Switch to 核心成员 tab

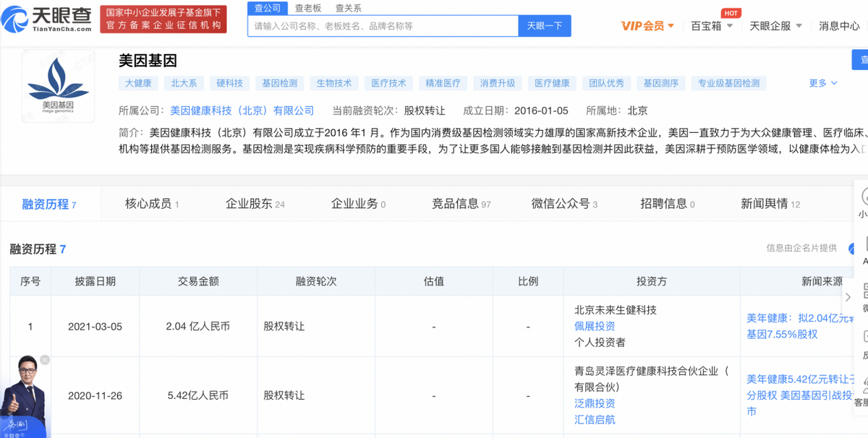(x=152, y=204)
